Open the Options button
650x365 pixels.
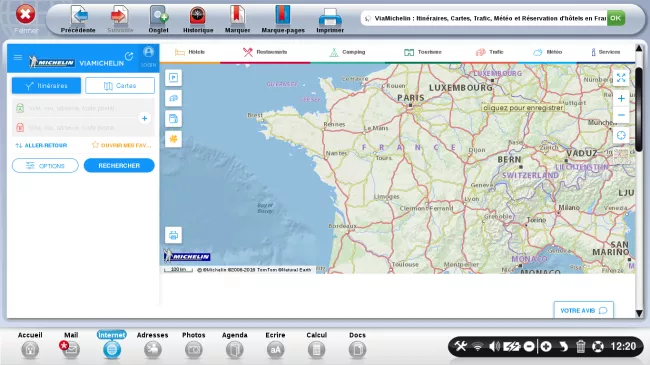click(x=45, y=165)
